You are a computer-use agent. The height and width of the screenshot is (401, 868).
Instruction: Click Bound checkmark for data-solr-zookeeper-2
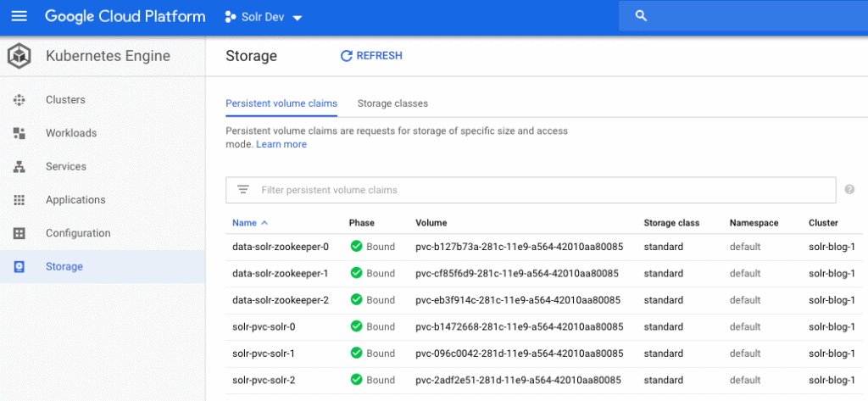coord(357,299)
